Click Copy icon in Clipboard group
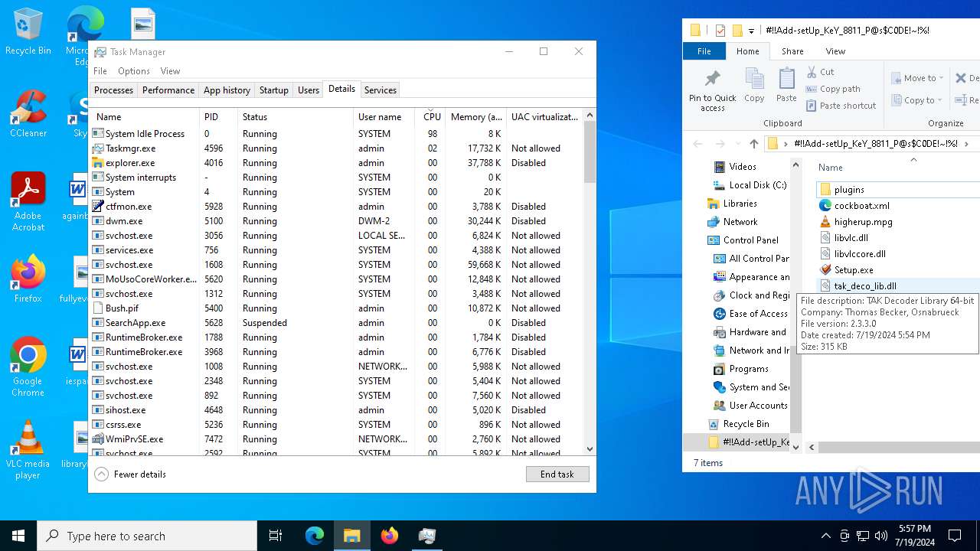The width and height of the screenshot is (980, 551). [x=754, y=86]
